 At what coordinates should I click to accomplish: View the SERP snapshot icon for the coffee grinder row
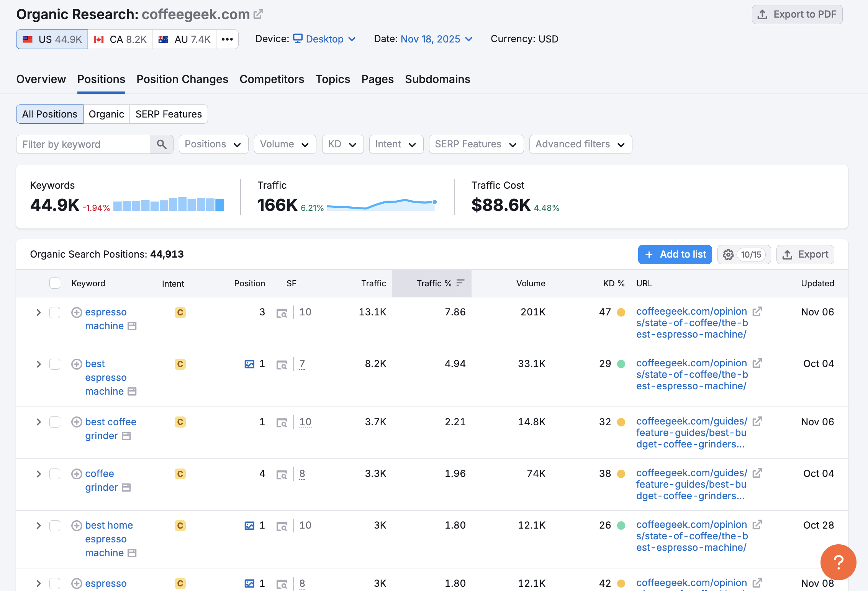pos(282,474)
